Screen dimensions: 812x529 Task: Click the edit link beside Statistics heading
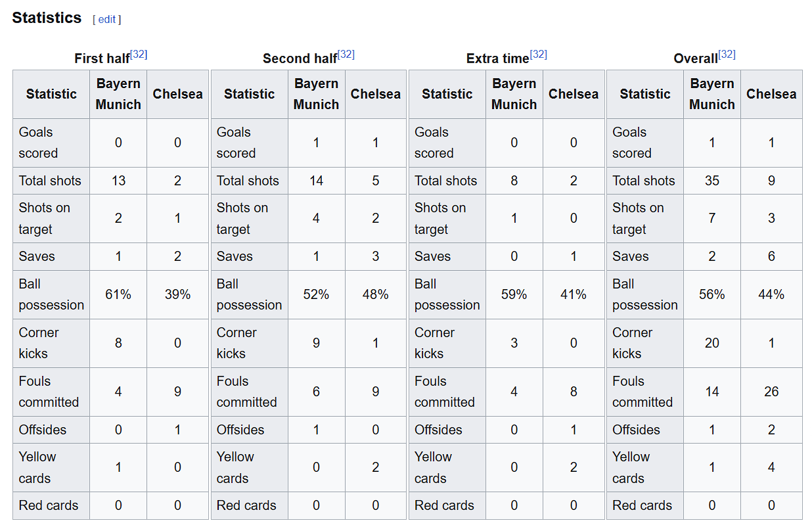[106, 20]
